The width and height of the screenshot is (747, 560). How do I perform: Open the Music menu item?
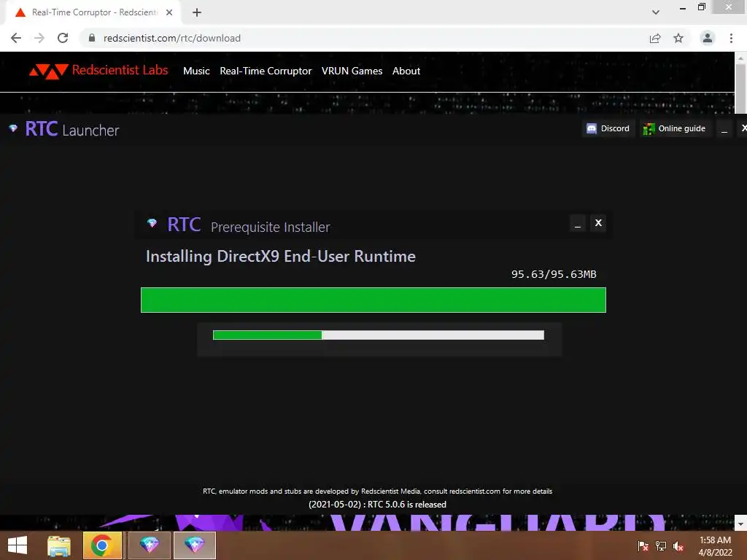point(196,71)
